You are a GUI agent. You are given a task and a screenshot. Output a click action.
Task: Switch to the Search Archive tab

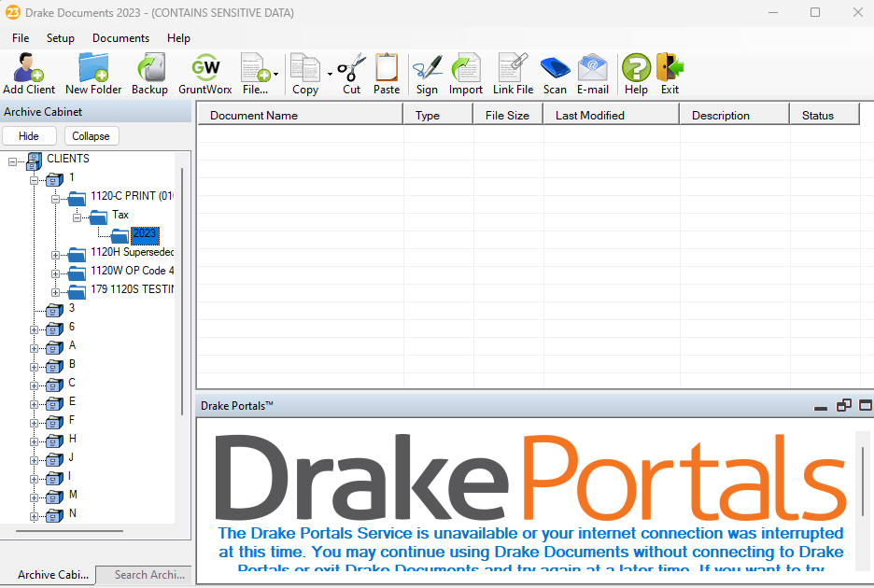pos(144,575)
